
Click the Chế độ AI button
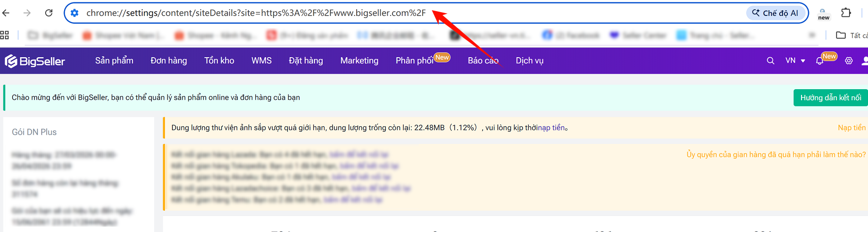(x=775, y=13)
